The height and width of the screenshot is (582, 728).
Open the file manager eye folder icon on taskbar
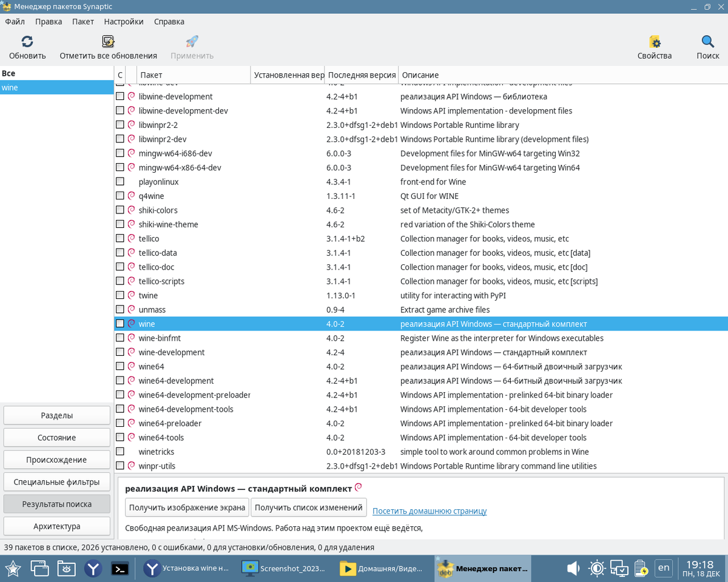coord(67,568)
